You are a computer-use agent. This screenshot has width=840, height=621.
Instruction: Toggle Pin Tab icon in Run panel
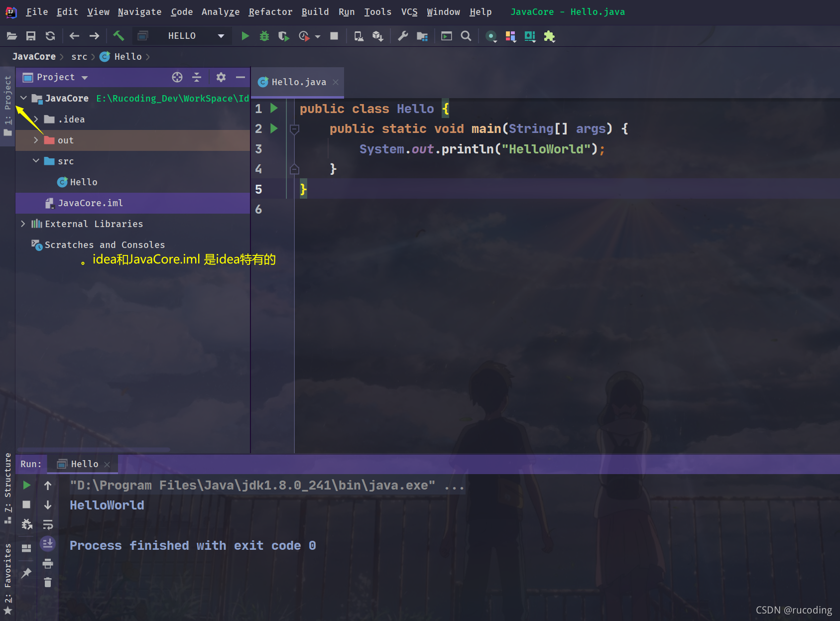tap(27, 573)
